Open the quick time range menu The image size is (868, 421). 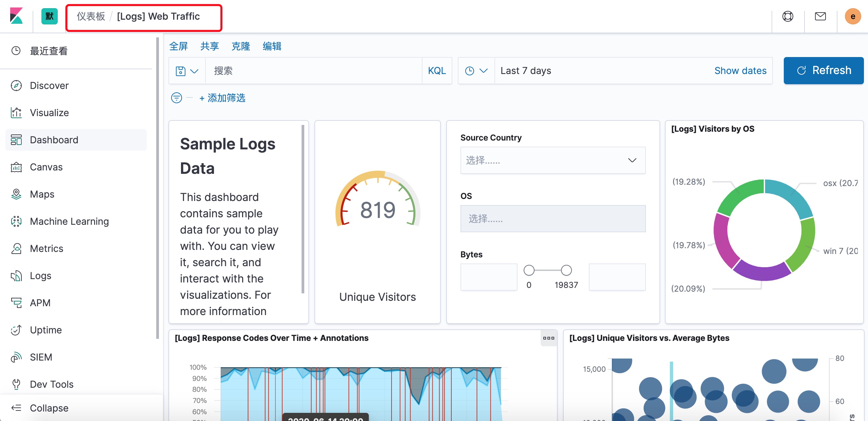[x=476, y=71]
